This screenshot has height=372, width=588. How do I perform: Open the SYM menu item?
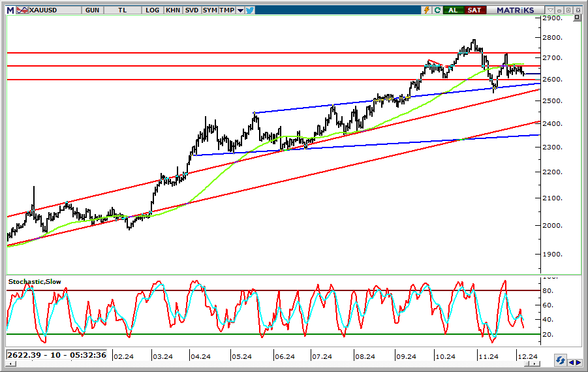pyautogui.click(x=209, y=10)
